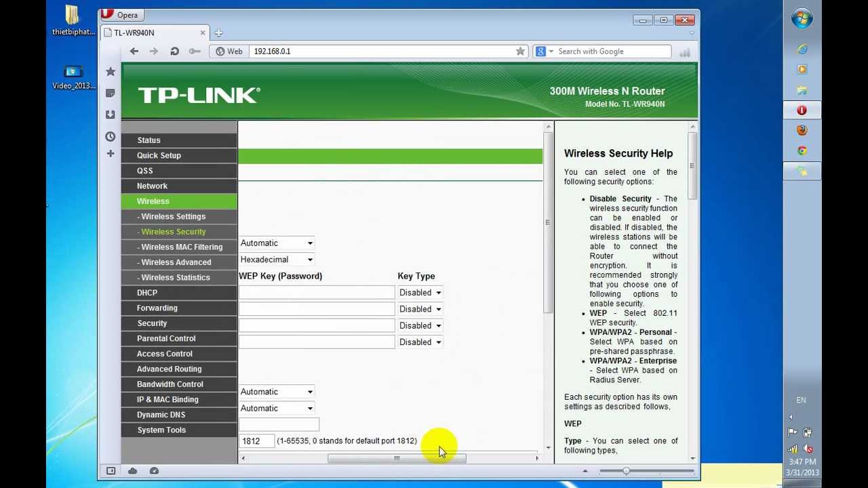Click the Action Center flag icon
868x488 pixels.
(793, 432)
